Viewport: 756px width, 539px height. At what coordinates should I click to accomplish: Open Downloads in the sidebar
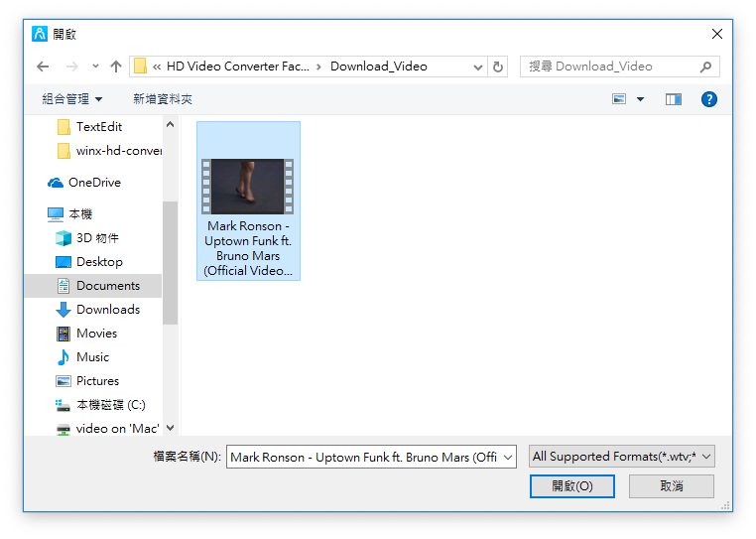tap(108, 310)
